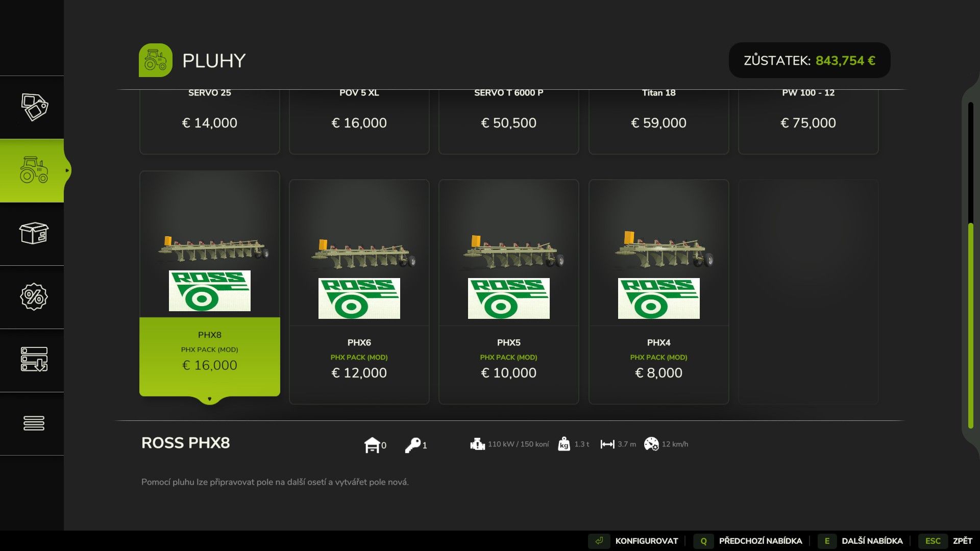980x551 pixels.
Task: Open the package box sidebar section
Action: (x=34, y=234)
